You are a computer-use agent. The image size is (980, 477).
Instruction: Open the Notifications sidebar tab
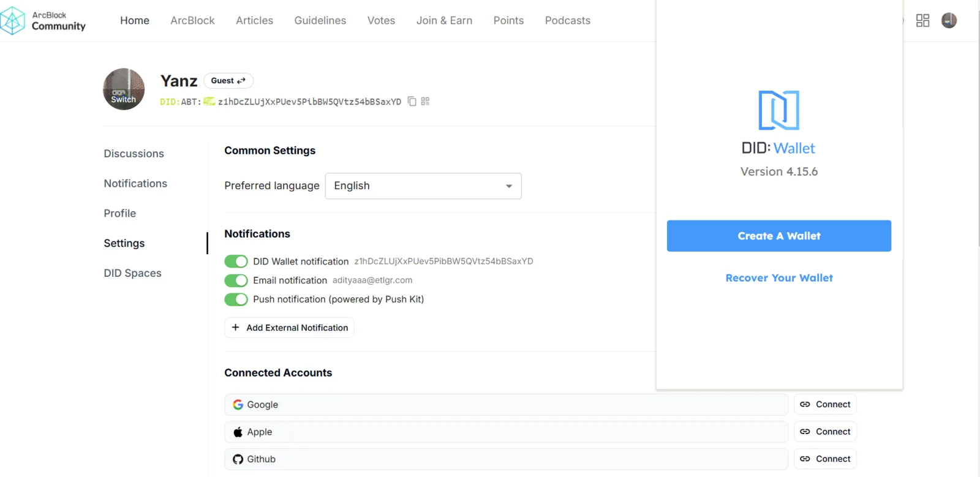135,184
